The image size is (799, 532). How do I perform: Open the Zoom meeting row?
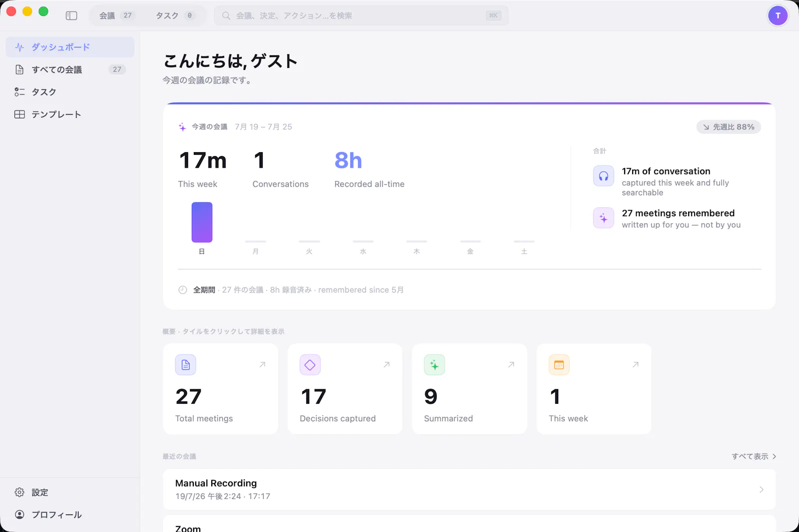point(469,524)
